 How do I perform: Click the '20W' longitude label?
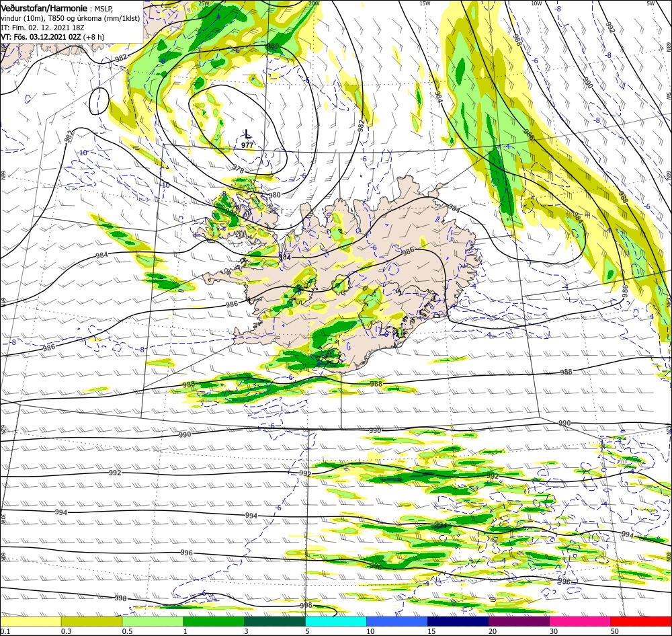(x=314, y=3)
